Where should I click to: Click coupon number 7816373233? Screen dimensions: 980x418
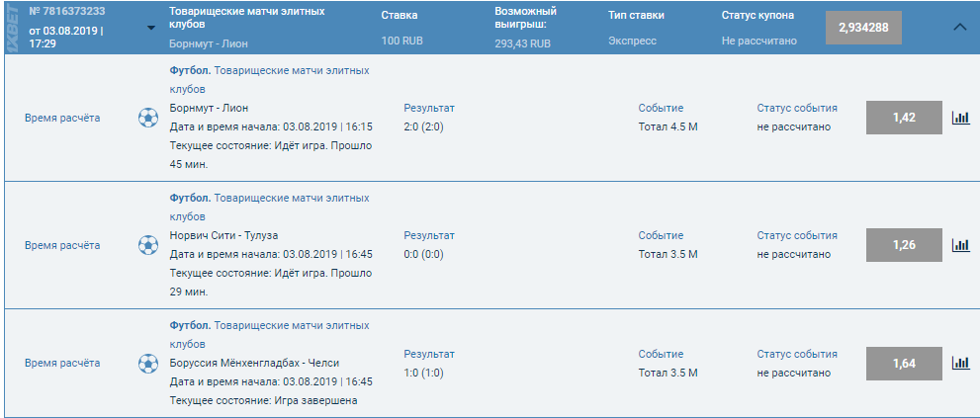[67, 11]
